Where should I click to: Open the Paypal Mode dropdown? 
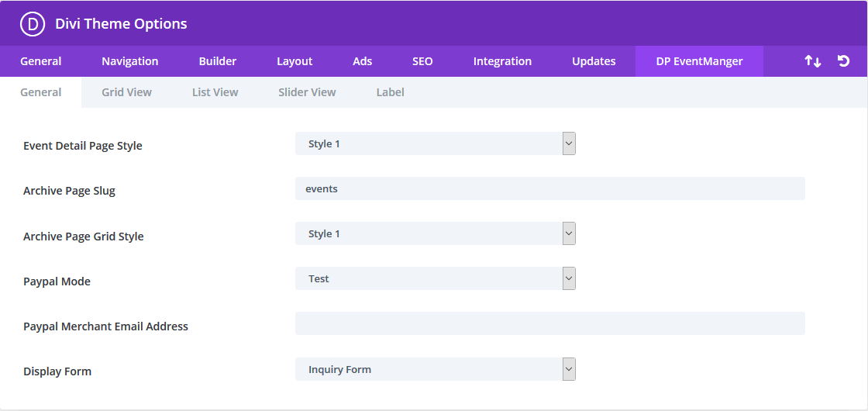435,278
